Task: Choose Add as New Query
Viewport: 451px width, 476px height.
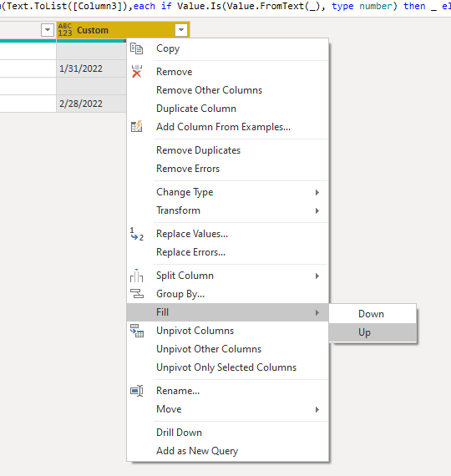Action: 227,451
